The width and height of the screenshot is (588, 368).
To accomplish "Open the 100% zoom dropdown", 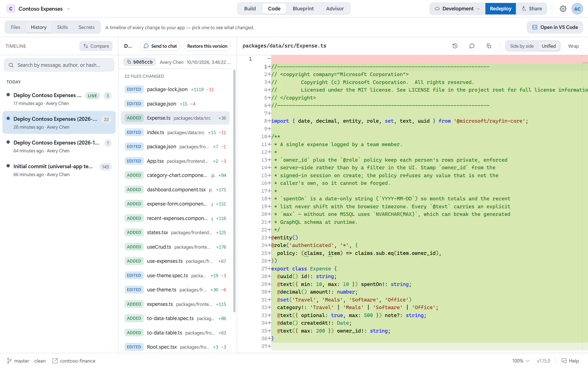I will [521, 361].
